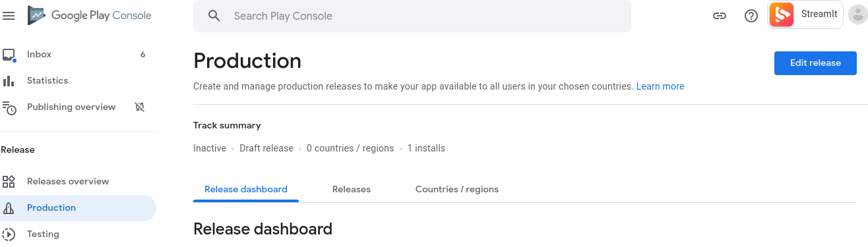868x247 pixels.
Task: Focus the Search Play Console field
Action: (412, 16)
